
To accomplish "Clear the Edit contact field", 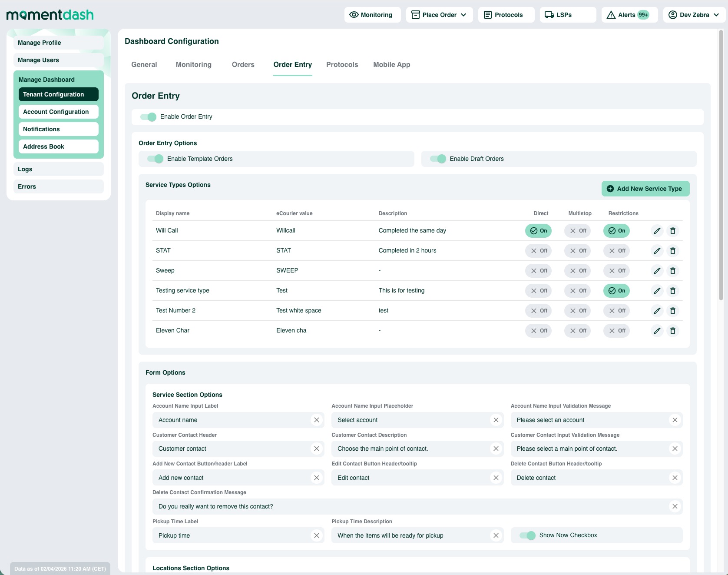I will [x=496, y=478].
